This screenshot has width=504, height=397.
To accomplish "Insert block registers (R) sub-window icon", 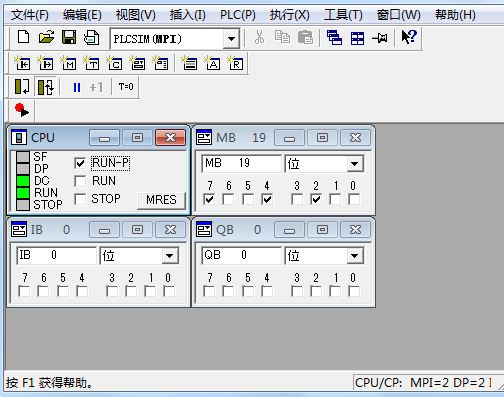I will tap(235, 63).
